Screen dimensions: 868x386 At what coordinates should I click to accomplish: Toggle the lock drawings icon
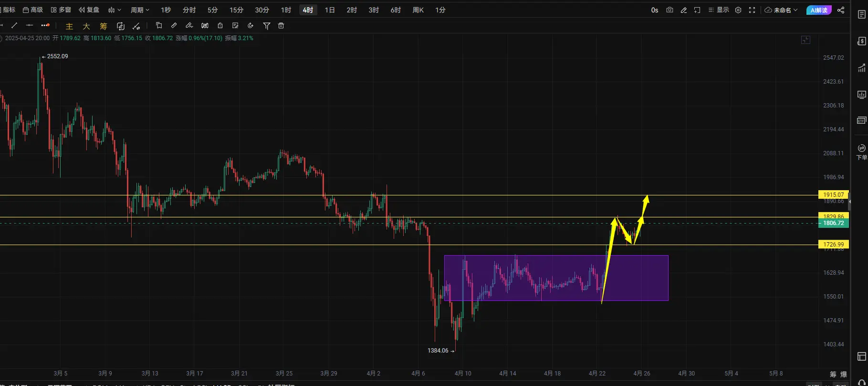coord(220,25)
